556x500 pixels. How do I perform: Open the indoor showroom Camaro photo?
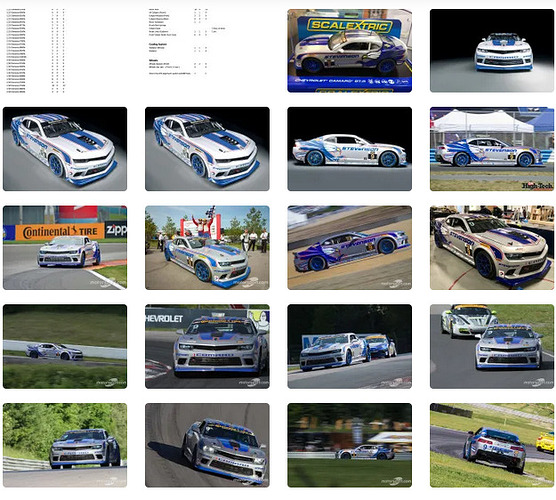click(492, 248)
